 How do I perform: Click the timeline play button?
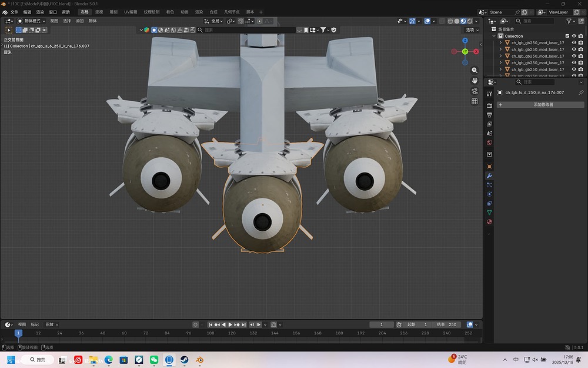230,324
